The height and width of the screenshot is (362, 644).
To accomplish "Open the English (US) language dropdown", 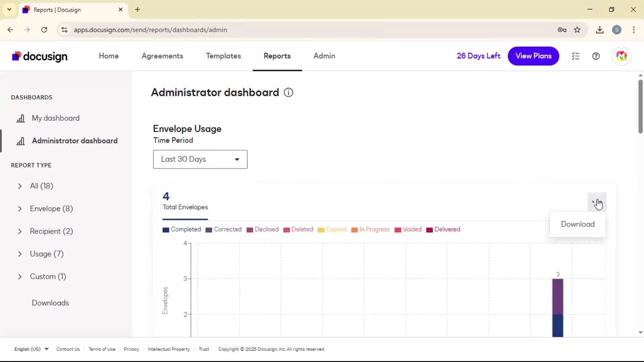I will pos(32,349).
